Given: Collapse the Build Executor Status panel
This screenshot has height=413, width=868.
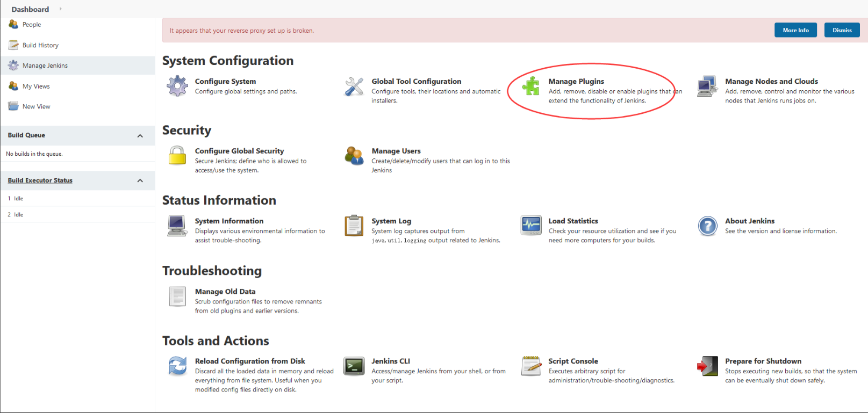Looking at the screenshot, I should tap(140, 180).
